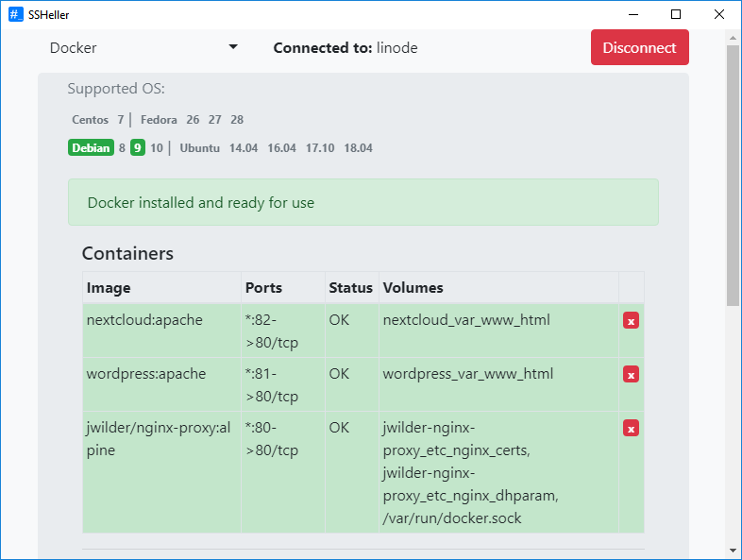This screenshot has height=560, width=742.
Task: Remove the wordpress:apache container
Action: tap(631, 375)
